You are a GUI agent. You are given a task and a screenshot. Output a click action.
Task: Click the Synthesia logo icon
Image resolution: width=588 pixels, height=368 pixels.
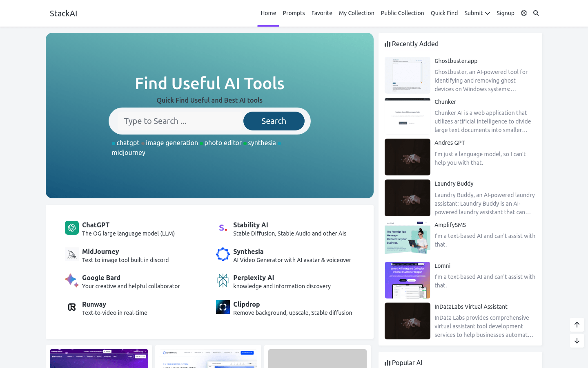[223, 254]
